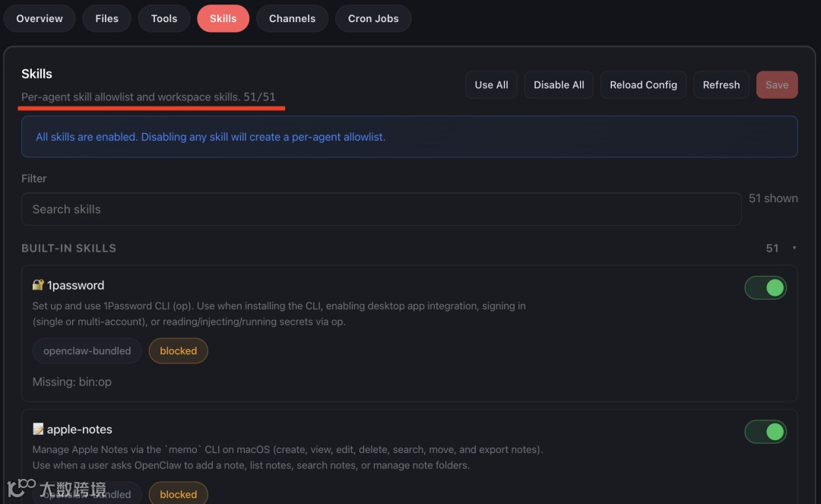Screen dimensions: 821x504
Task: Click the Use All button
Action: pos(491,85)
